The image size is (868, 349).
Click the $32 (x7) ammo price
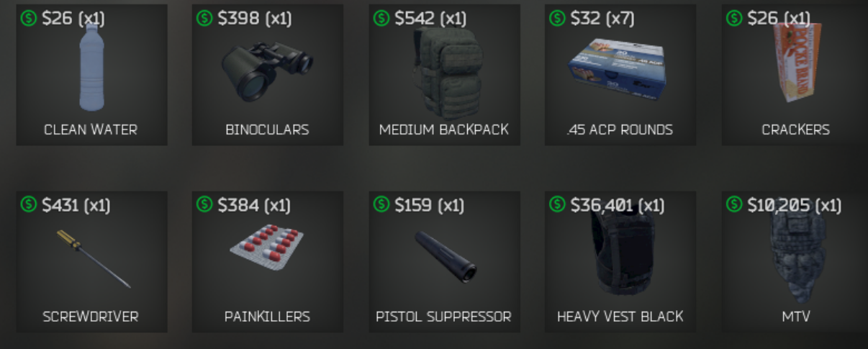pyautogui.click(x=602, y=18)
